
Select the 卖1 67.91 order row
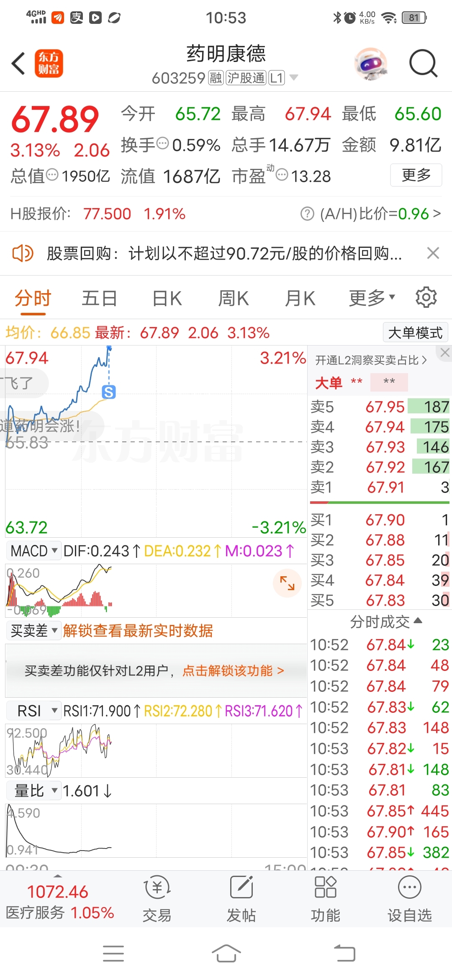[380, 487]
